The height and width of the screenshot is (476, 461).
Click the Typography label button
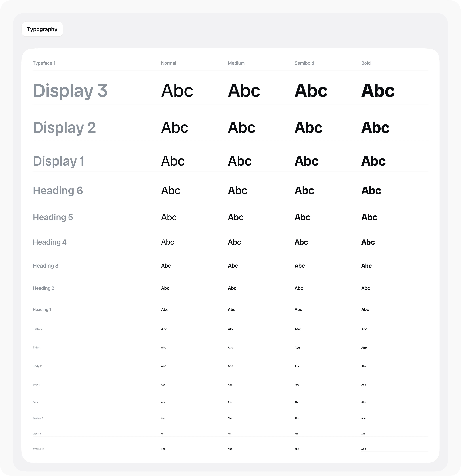[42, 29]
